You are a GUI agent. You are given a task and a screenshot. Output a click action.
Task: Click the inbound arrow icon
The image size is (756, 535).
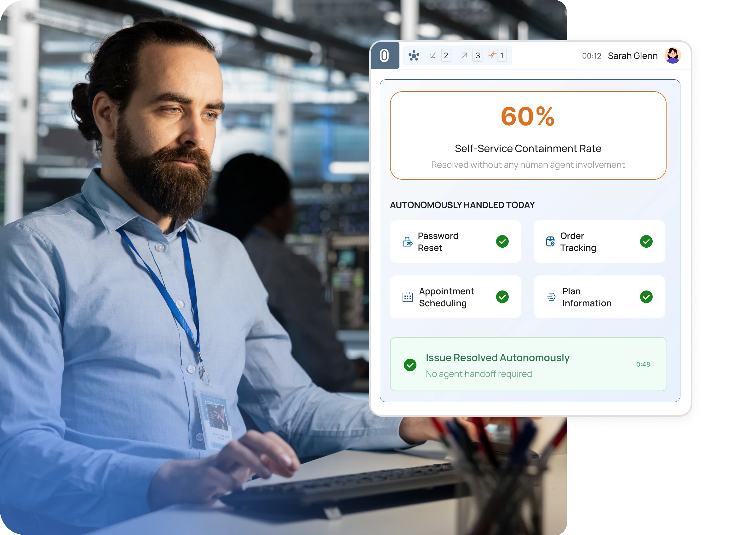(x=433, y=55)
